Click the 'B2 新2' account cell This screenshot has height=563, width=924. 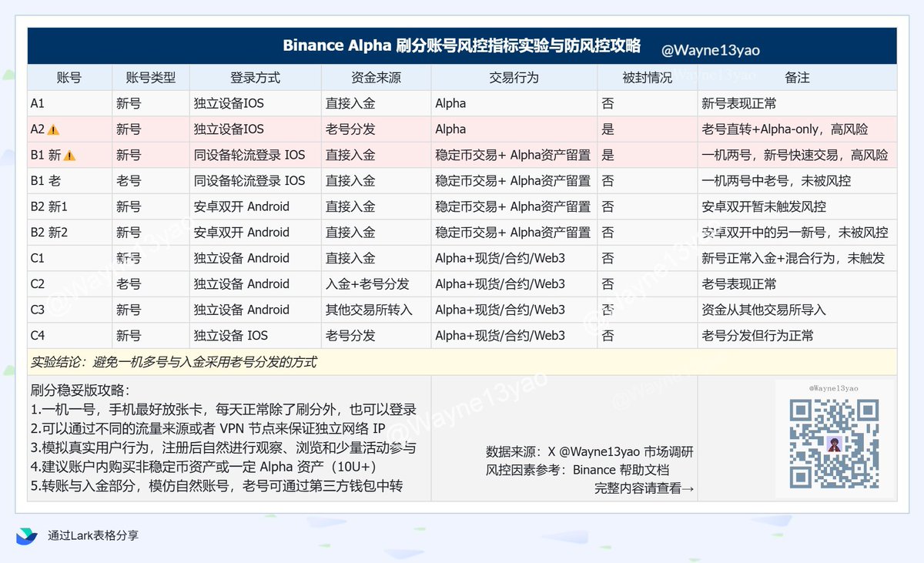click(x=69, y=233)
